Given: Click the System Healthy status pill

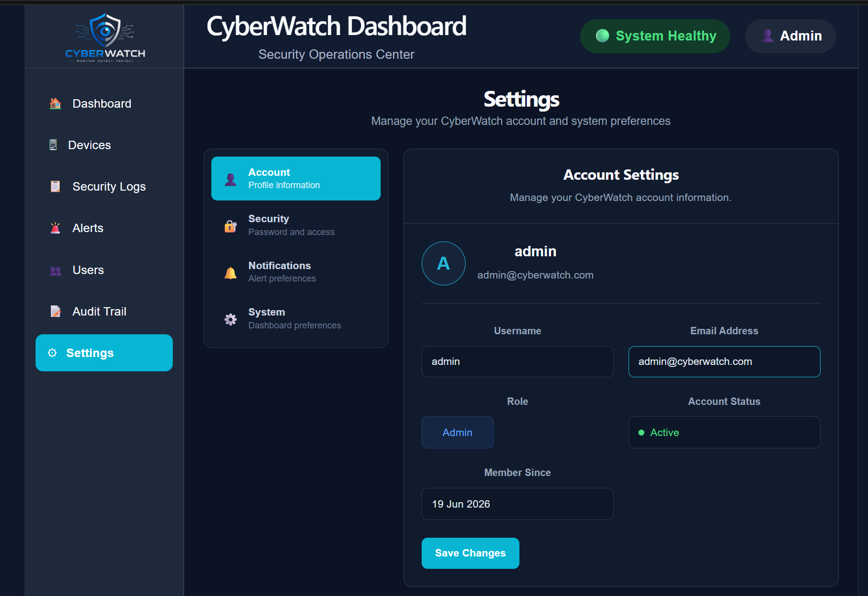Looking at the screenshot, I should pos(655,36).
